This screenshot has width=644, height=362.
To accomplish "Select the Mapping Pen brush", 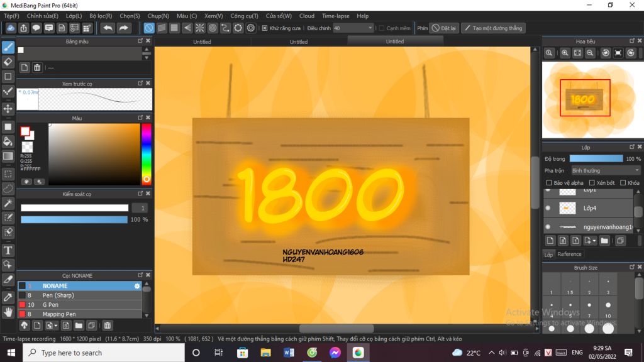I will pos(80,314).
